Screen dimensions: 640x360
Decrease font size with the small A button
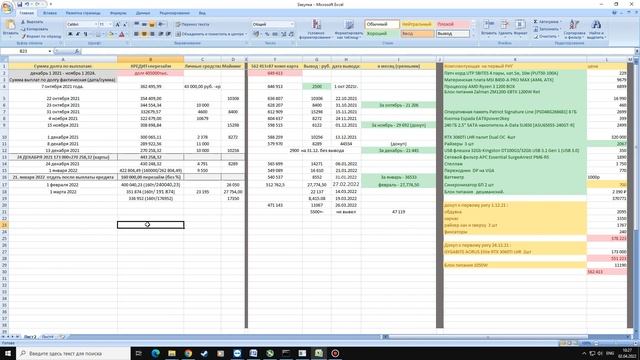[124, 24]
